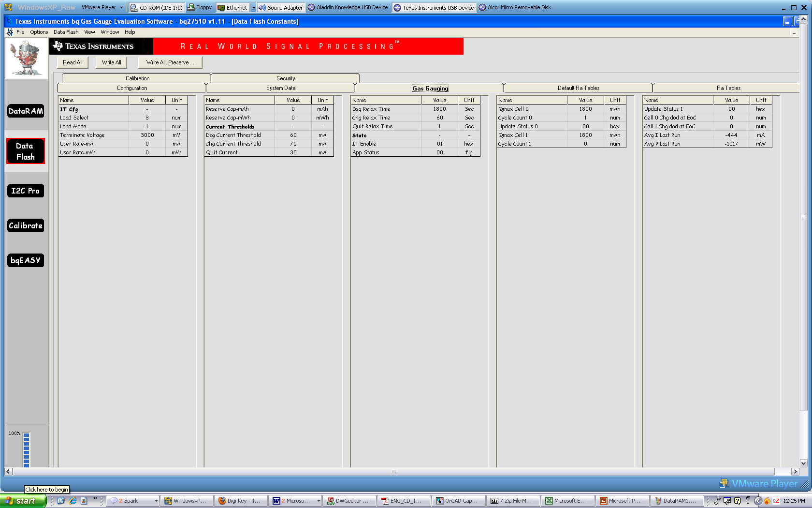This screenshot has width=812, height=508.
Task: Click the Load Select value cell
Action: pos(147,118)
